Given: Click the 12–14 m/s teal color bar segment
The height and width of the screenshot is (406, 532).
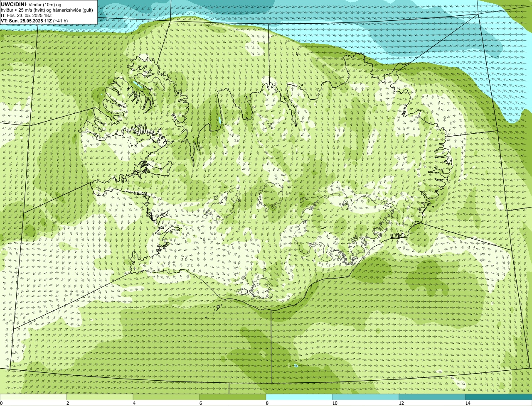Looking at the screenshot, I should [x=432, y=397].
